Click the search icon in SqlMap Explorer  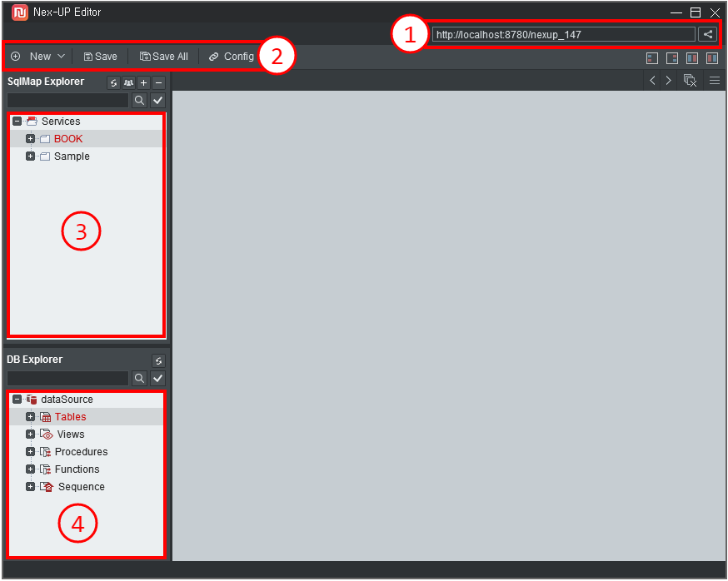click(x=139, y=100)
